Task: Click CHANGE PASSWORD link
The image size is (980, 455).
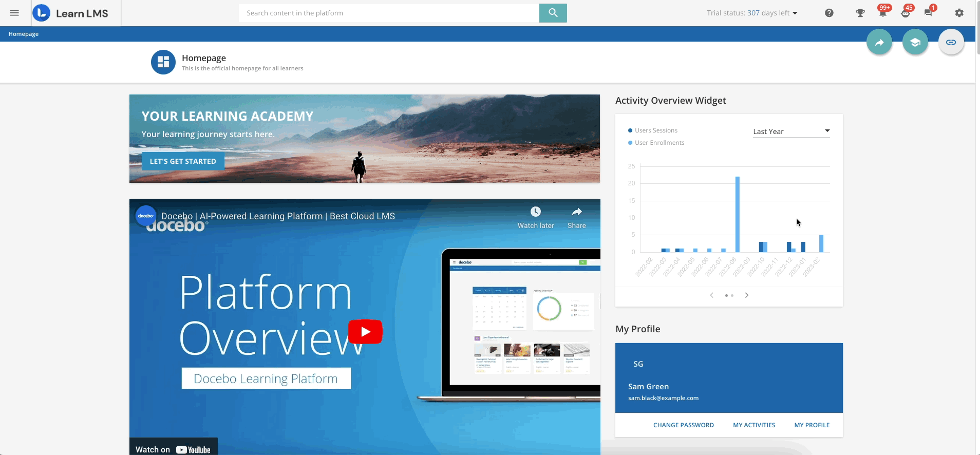Action: click(684, 425)
